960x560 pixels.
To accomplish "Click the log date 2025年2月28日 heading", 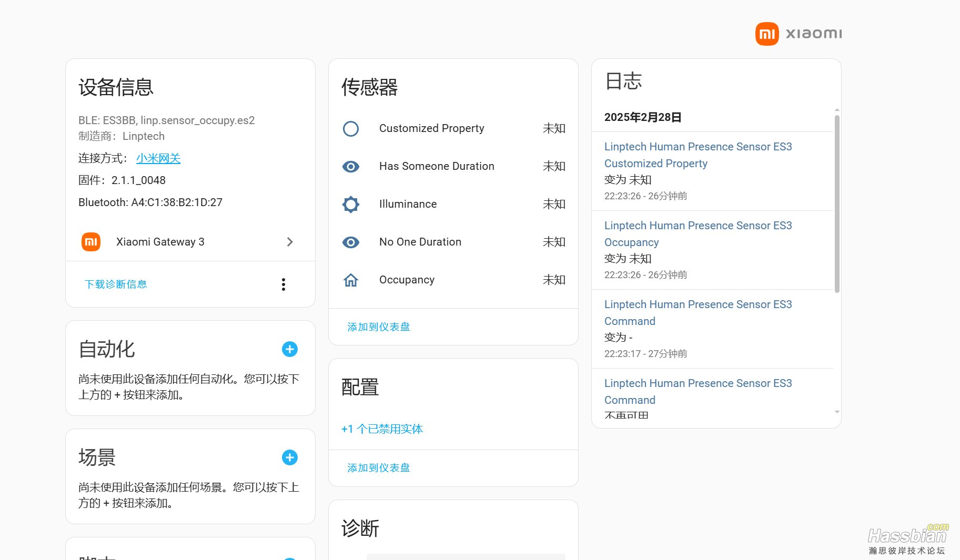I will tap(643, 117).
